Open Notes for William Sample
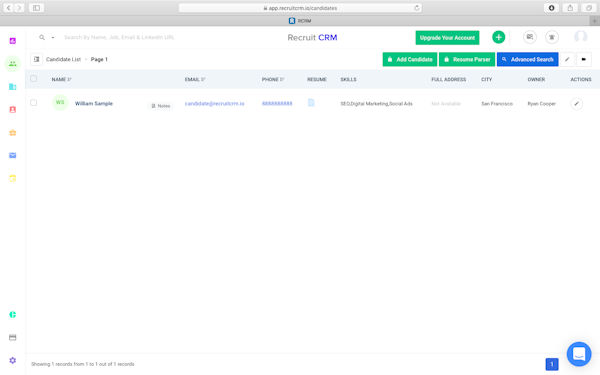This screenshot has height=375, width=600. (x=161, y=106)
